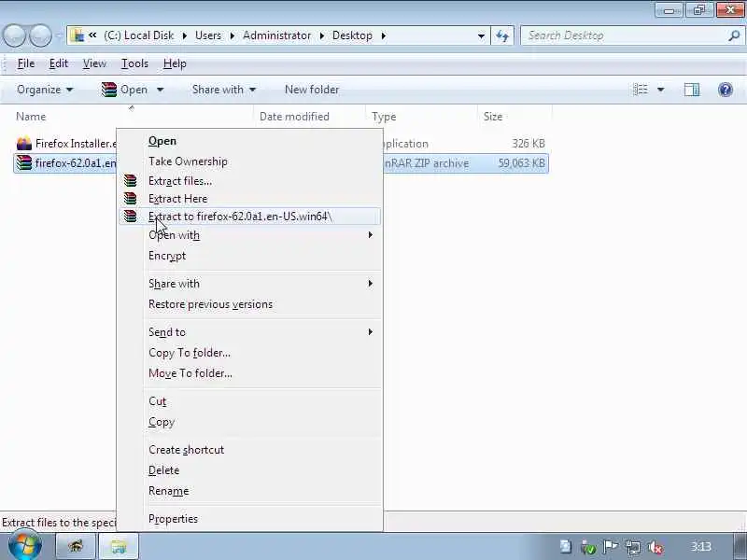This screenshot has height=560, width=747.
Task: Click the network tray icon
Action: click(x=633, y=547)
